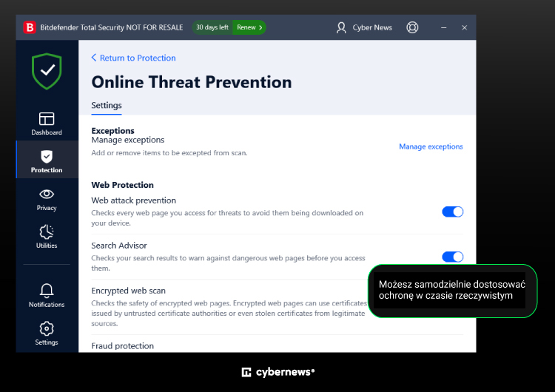The width and height of the screenshot is (555, 392).
Task: Click the Web attack prevention label
Action: pyautogui.click(x=133, y=200)
